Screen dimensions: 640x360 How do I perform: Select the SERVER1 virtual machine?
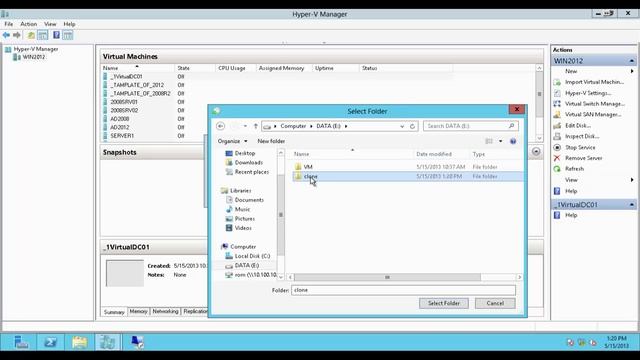pyautogui.click(x=122, y=136)
